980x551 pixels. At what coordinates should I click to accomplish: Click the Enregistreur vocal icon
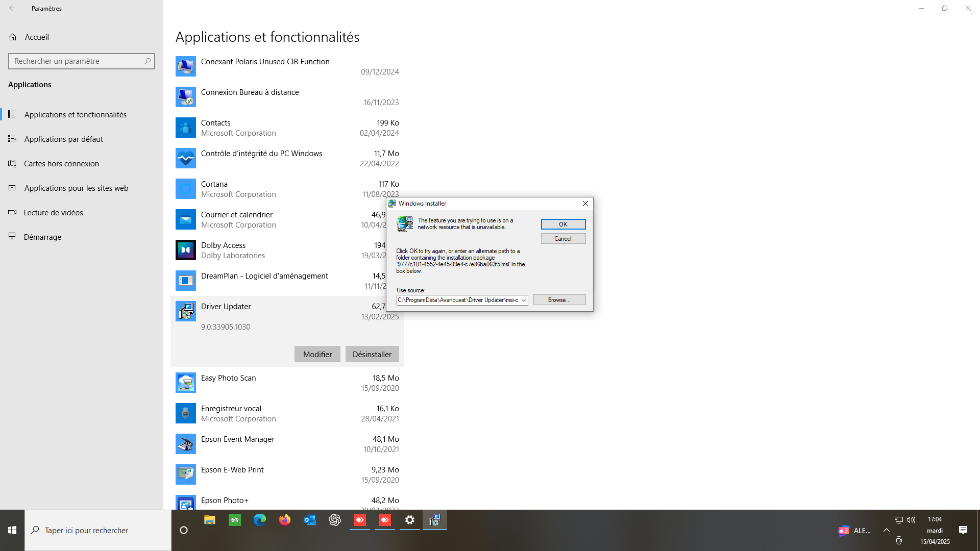click(186, 413)
